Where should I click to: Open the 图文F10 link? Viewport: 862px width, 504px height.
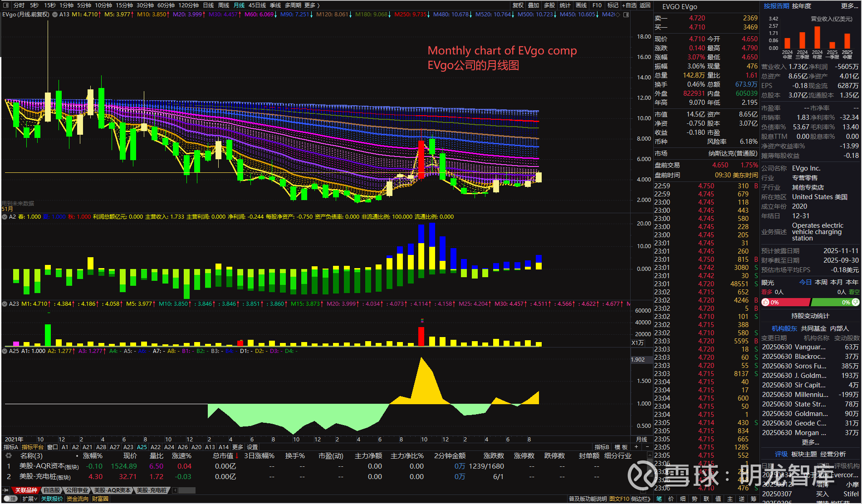[619, 499]
